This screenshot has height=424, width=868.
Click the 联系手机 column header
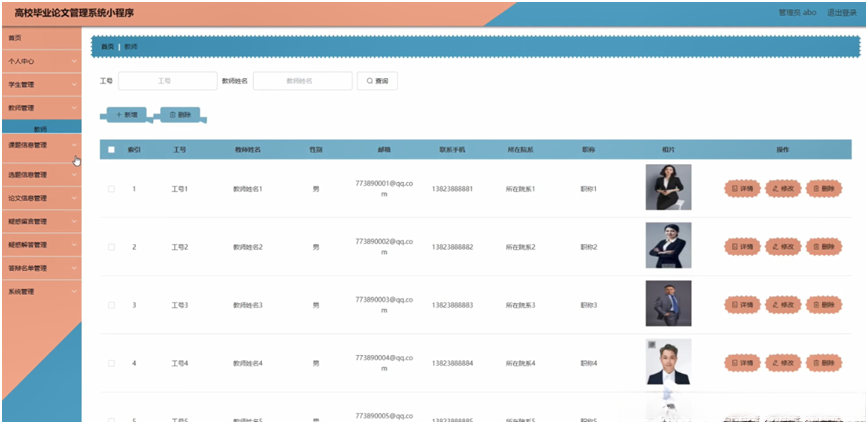(452, 149)
